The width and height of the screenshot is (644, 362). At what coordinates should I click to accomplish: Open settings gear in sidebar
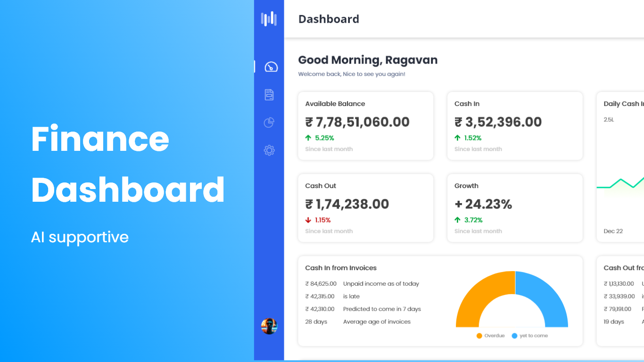tap(269, 150)
